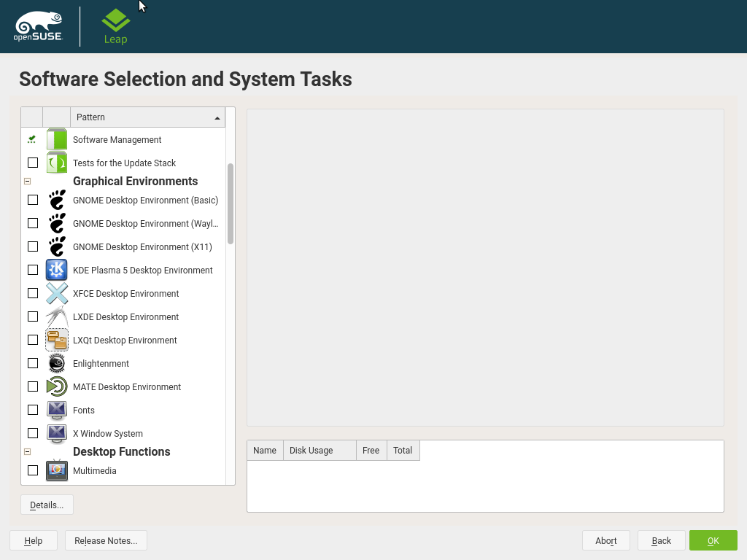
Task: Collapse the Graphical Environments group
Action: tap(28, 181)
